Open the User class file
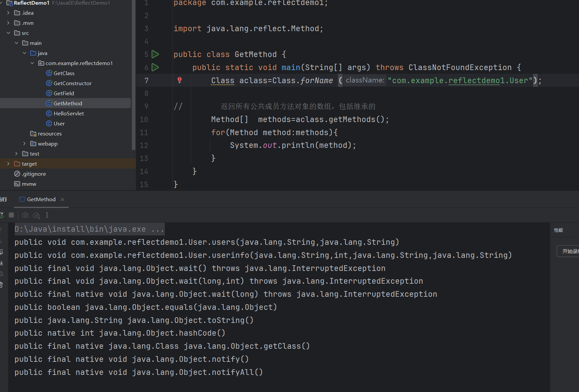Image resolution: width=579 pixels, height=392 pixels. 59,123
